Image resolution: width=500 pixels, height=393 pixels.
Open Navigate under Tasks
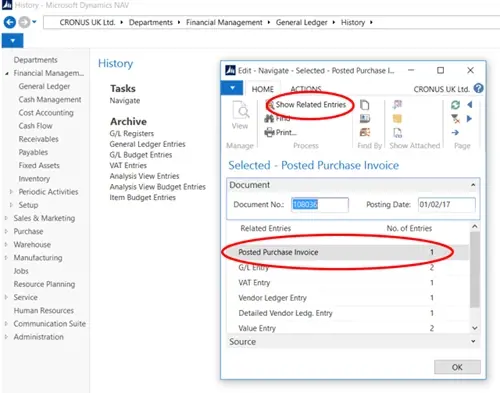point(125,101)
